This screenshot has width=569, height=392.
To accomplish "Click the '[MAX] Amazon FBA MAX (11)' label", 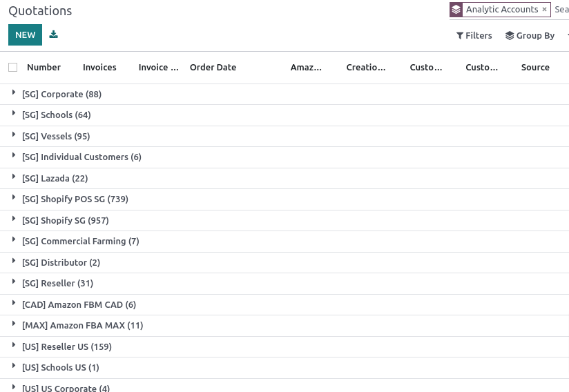I will click(x=82, y=325).
